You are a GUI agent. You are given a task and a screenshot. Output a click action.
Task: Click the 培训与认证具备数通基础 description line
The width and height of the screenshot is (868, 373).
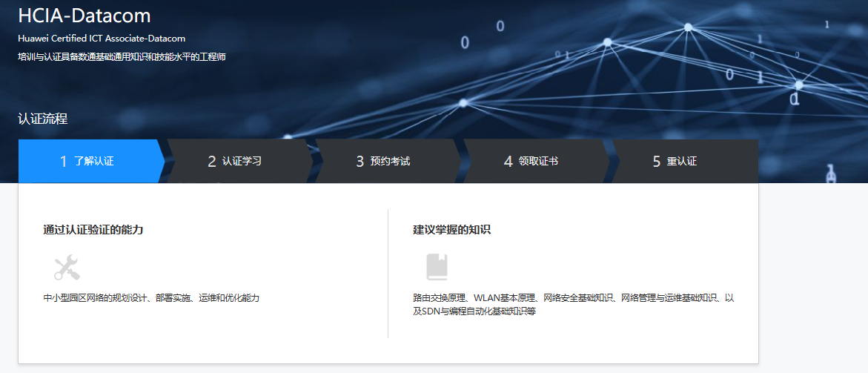pyautogui.click(x=122, y=57)
